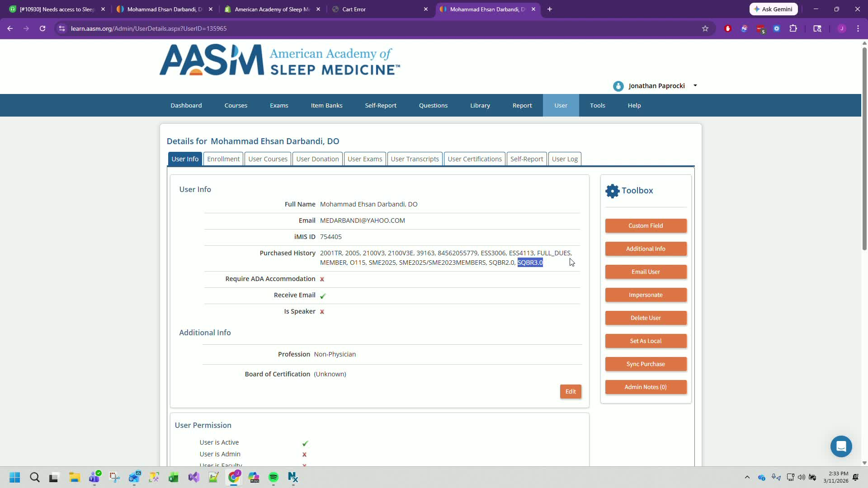
Task: Click the Edit button under Additional Info
Action: (570, 392)
